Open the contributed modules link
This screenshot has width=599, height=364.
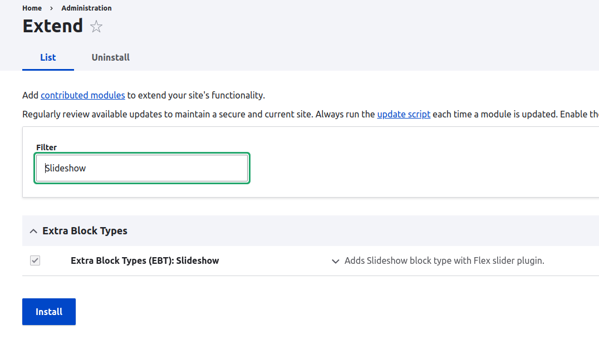pyautogui.click(x=82, y=95)
